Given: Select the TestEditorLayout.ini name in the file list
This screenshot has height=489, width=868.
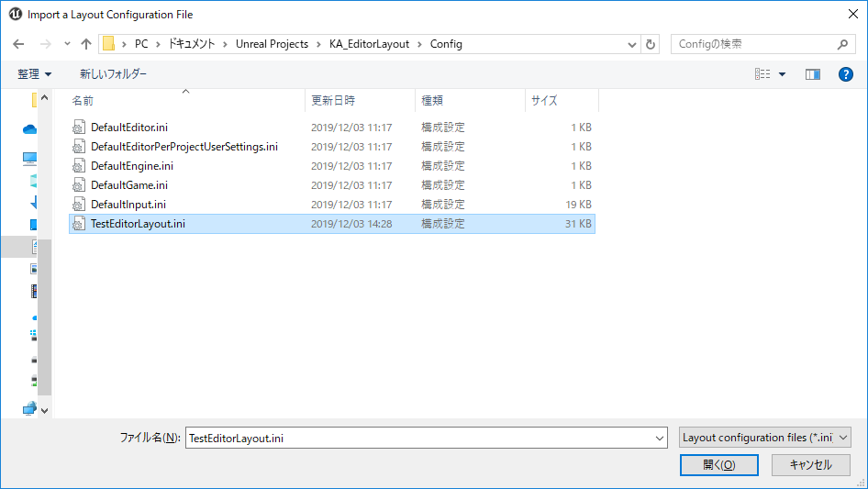Looking at the screenshot, I should [138, 224].
